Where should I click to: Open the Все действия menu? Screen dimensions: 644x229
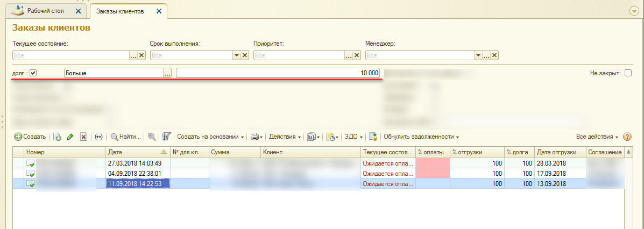pyautogui.click(x=597, y=137)
